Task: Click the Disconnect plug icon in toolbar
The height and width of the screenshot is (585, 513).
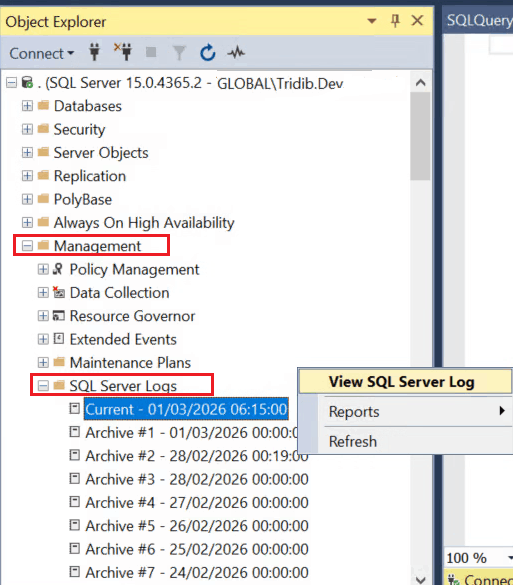Action: 123,52
